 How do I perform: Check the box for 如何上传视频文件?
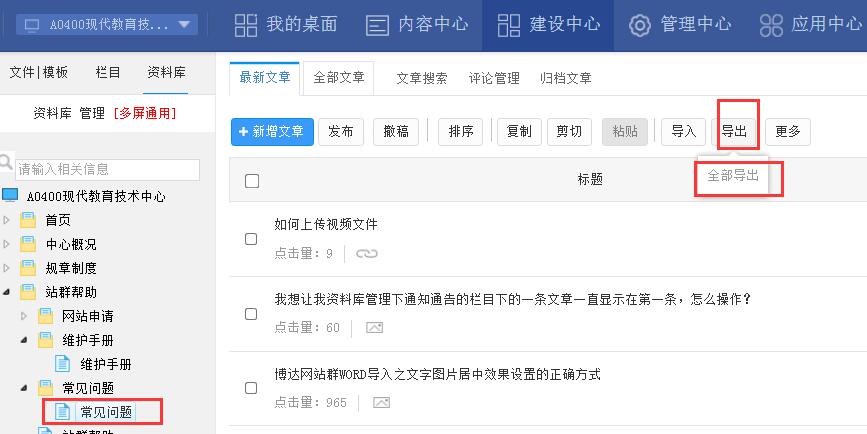(x=252, y=239)
